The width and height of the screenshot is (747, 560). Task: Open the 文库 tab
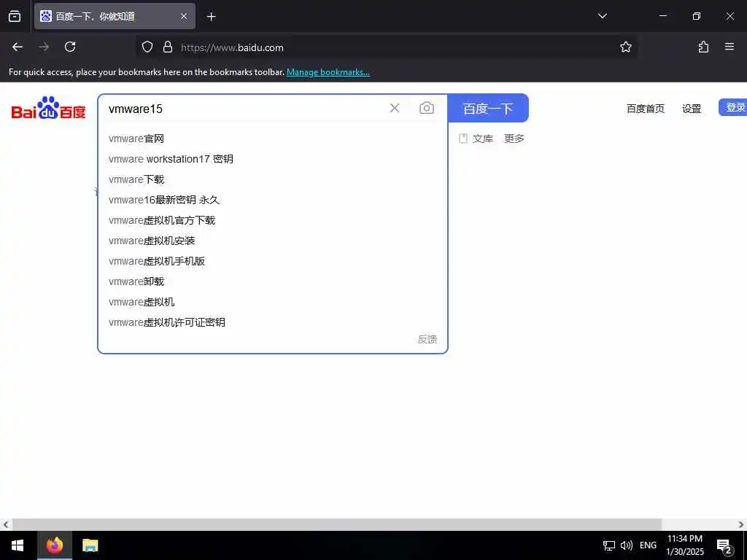coord(476,139)
